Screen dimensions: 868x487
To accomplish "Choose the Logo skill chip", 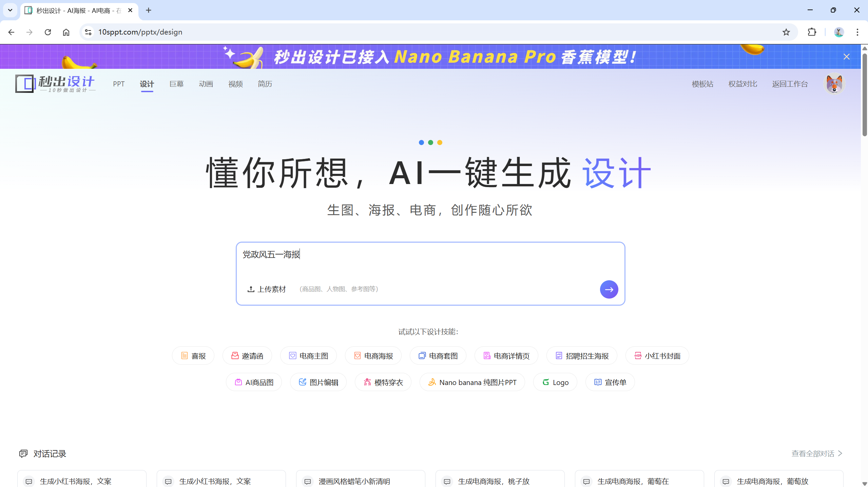I will click(x=555, y=382).
